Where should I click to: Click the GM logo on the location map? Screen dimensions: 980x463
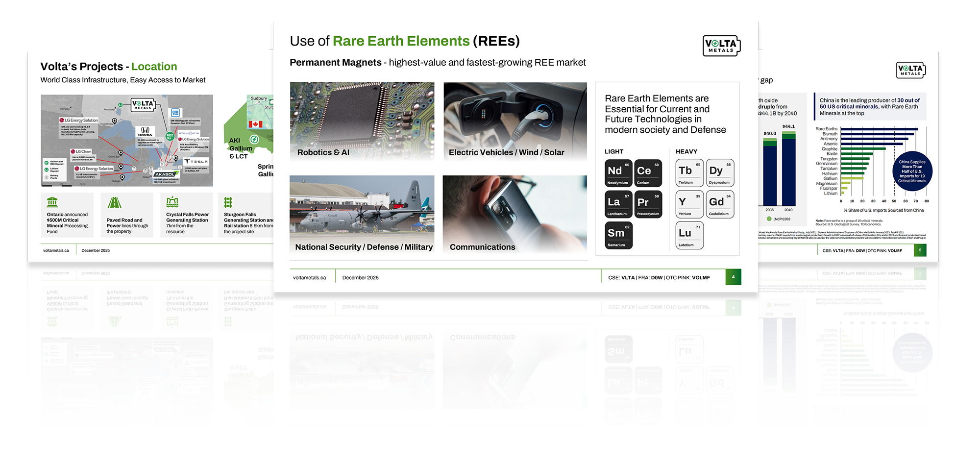[175, 113]
